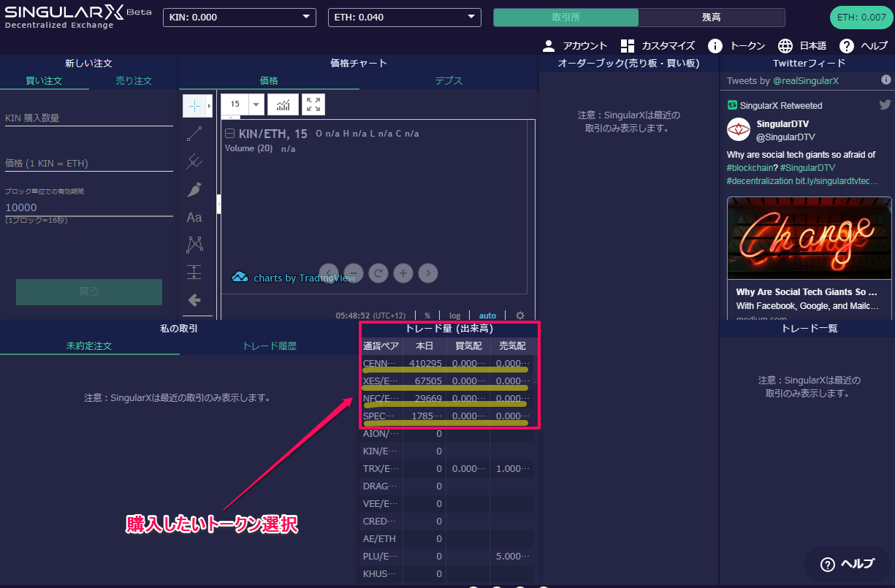Click the 価格 (1 KIN = ETH) field
This screenshot has height=588, width=895.
pyautogui.click(x=89, y=163)
